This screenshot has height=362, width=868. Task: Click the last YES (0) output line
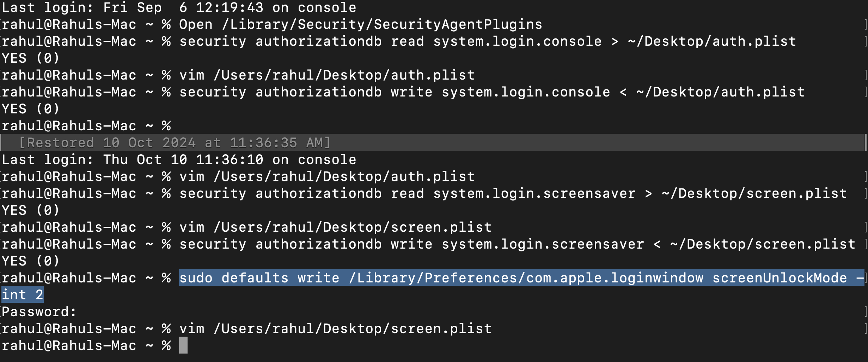click(31, 261)
